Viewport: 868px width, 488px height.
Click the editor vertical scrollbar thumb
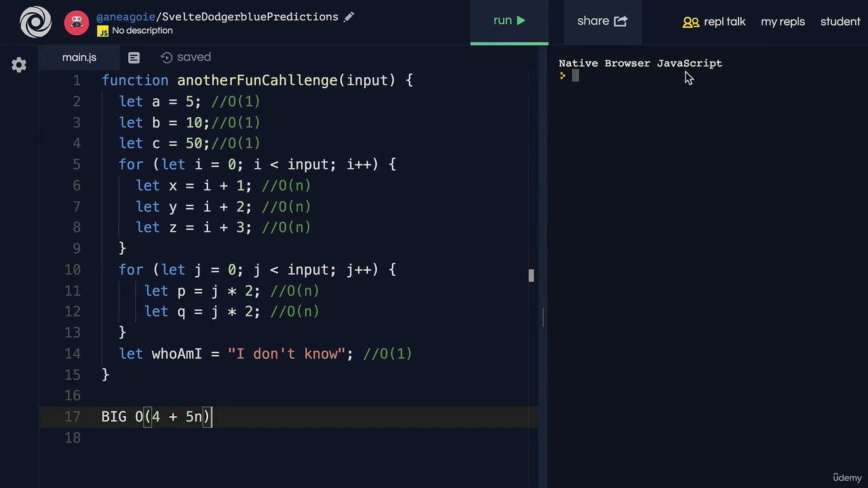pyautogui.click(x=531, y=275)
